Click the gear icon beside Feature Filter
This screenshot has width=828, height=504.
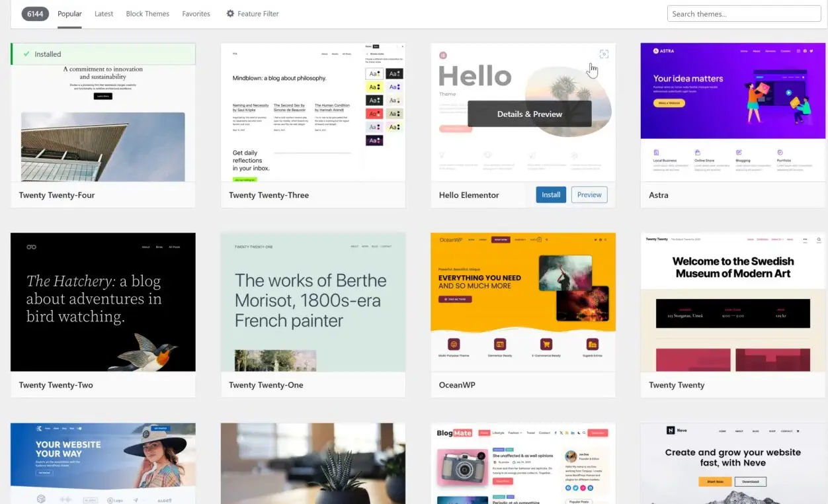coord(230,13)
